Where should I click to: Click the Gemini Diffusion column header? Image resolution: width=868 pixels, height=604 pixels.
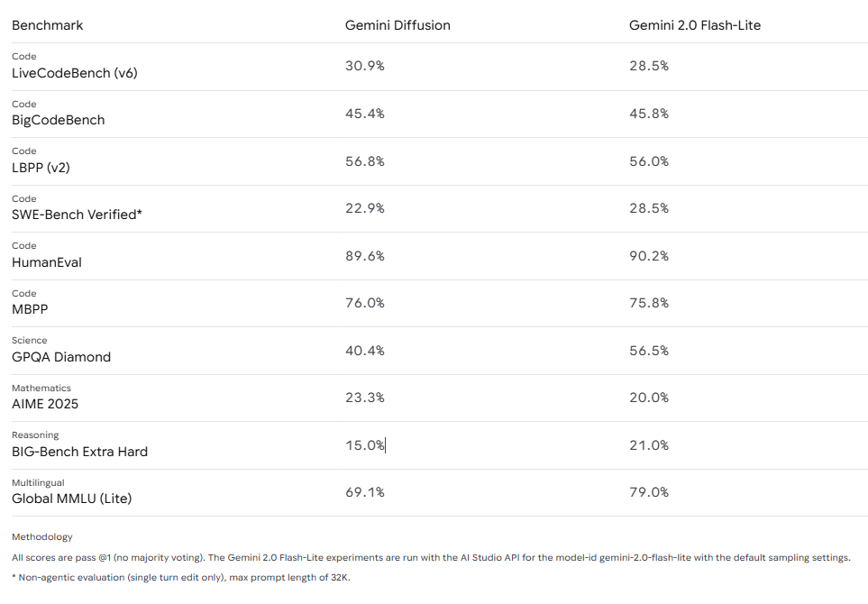click(397, 25)
